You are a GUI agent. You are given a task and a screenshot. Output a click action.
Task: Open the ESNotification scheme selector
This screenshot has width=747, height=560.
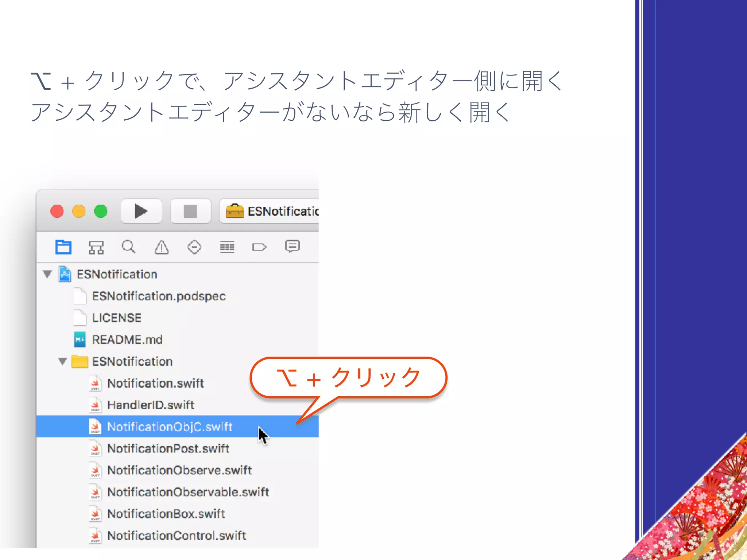(272, 211)
